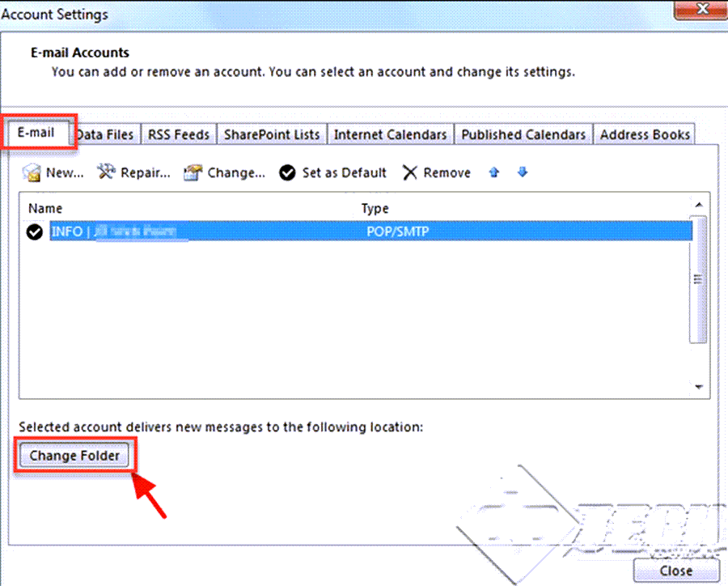Go to the Address Books tab

[x=645, y=134]
